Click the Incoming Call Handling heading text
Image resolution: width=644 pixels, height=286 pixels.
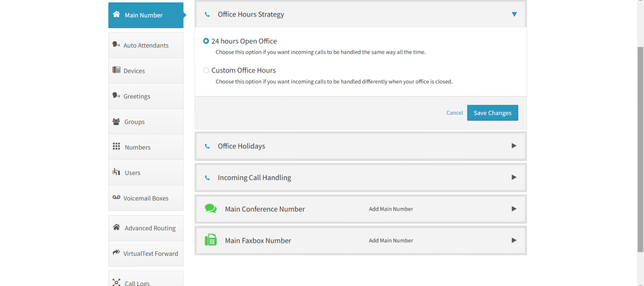[x=254, y=178]
